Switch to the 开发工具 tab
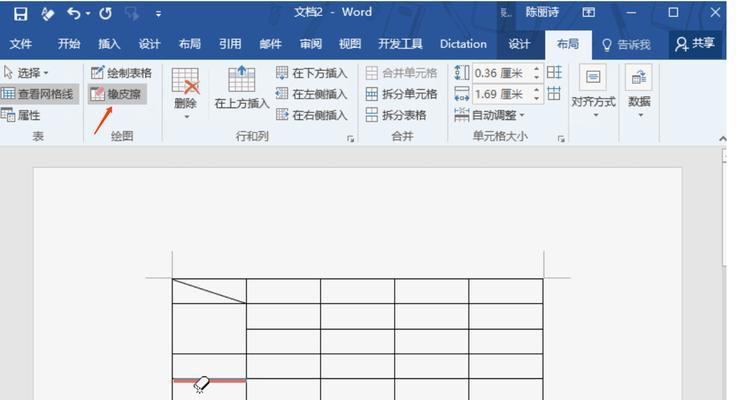736x400 pixels. point(400,44)
